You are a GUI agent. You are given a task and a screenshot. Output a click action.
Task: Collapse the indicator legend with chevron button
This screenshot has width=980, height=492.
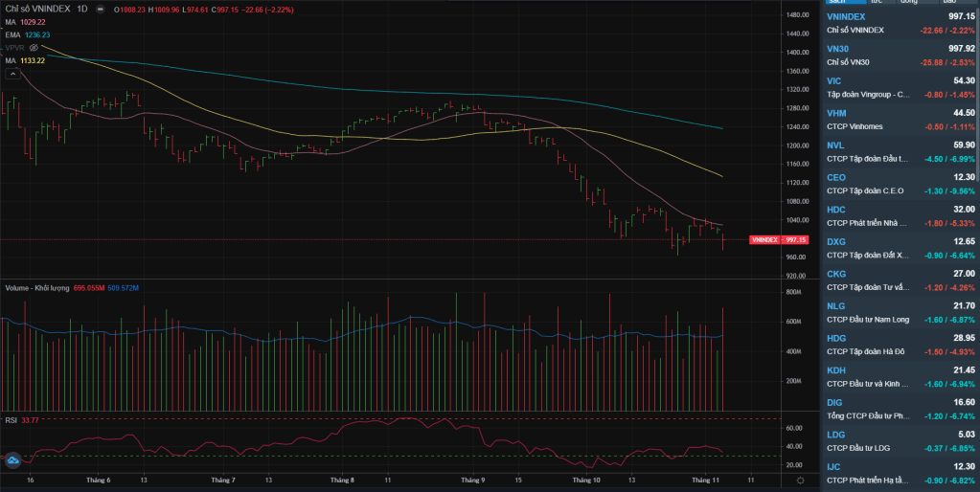pyautogui.click(x=12, y=73)
